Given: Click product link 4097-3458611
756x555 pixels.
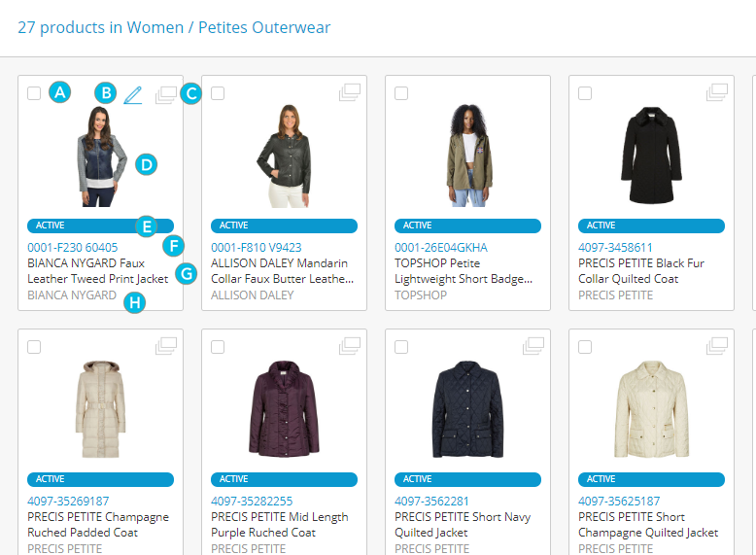Looking at the screenshot, I should 615,248.
